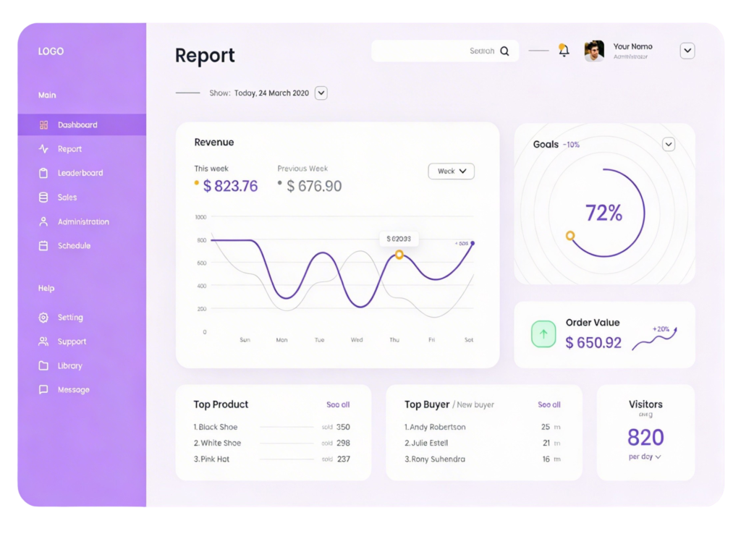741x560 pixels.
Task: Expand the user profile menu chevron
Action: (686, 51)
